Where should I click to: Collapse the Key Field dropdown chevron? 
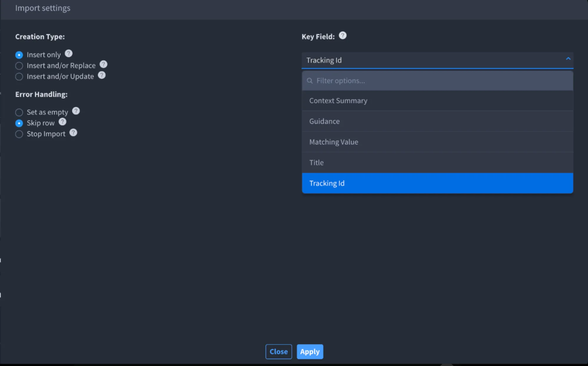[x=568, y=59]
